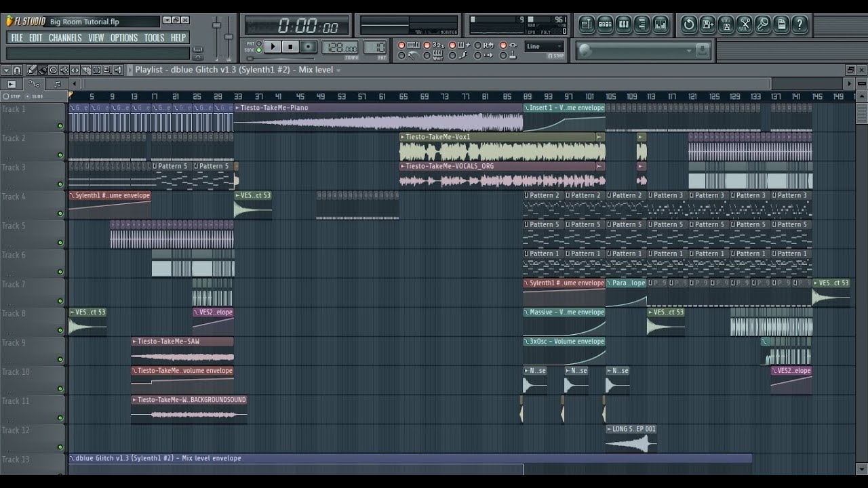Mute Track 9 with its LED

60,359
